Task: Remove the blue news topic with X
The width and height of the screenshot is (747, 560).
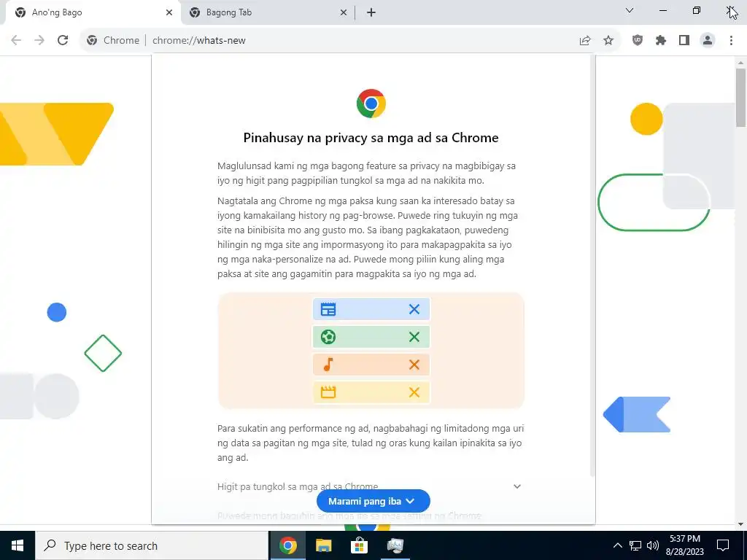Action: click(414, 309)
